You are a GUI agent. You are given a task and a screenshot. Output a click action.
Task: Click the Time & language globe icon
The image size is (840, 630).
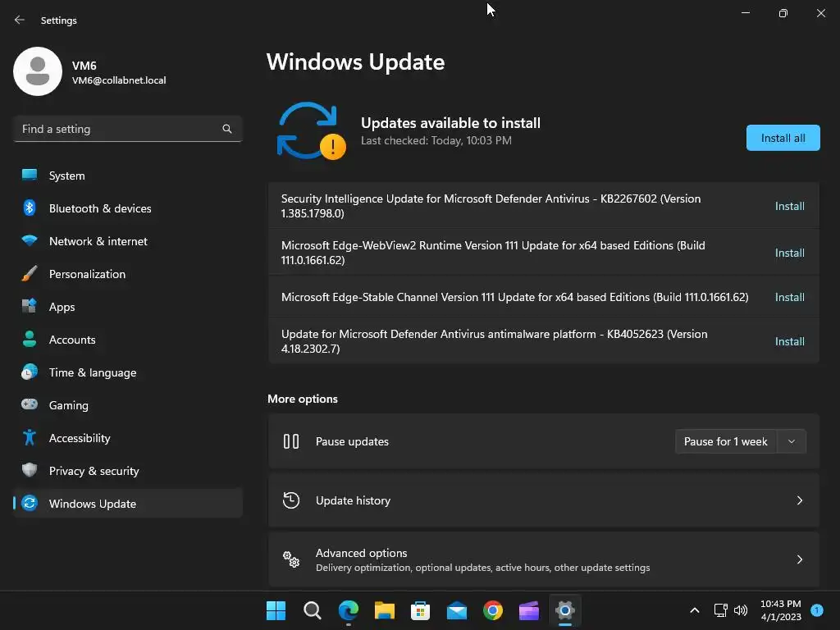coord(30,372)
